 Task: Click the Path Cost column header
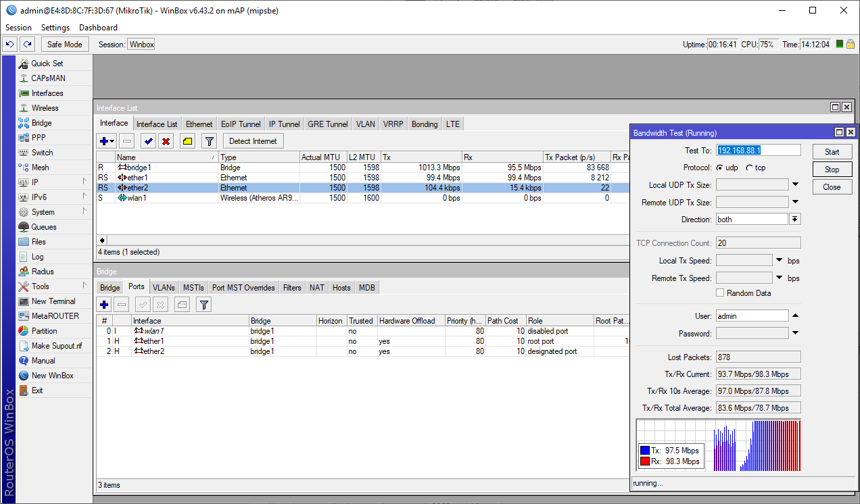click(x=505, y=321)
